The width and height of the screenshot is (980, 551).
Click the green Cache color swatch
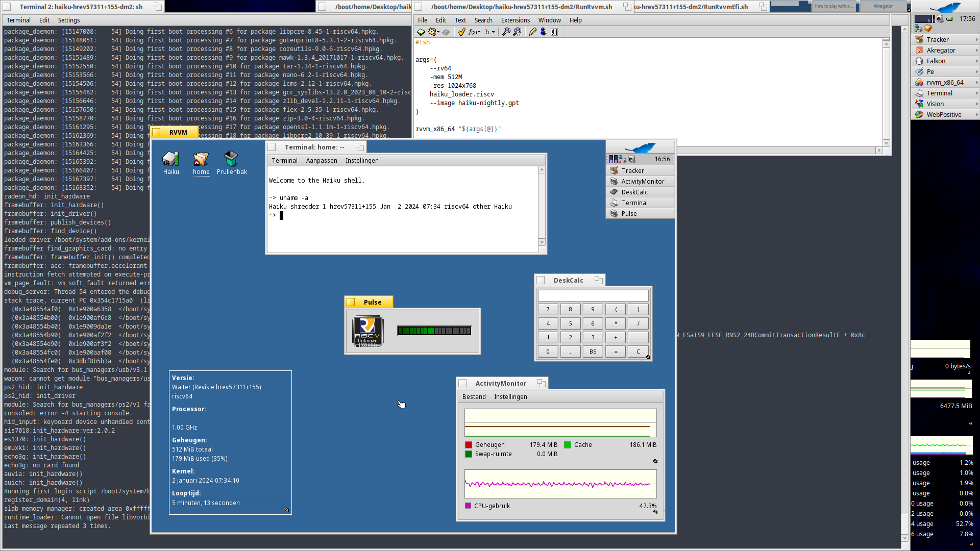(x=567, y=445)
